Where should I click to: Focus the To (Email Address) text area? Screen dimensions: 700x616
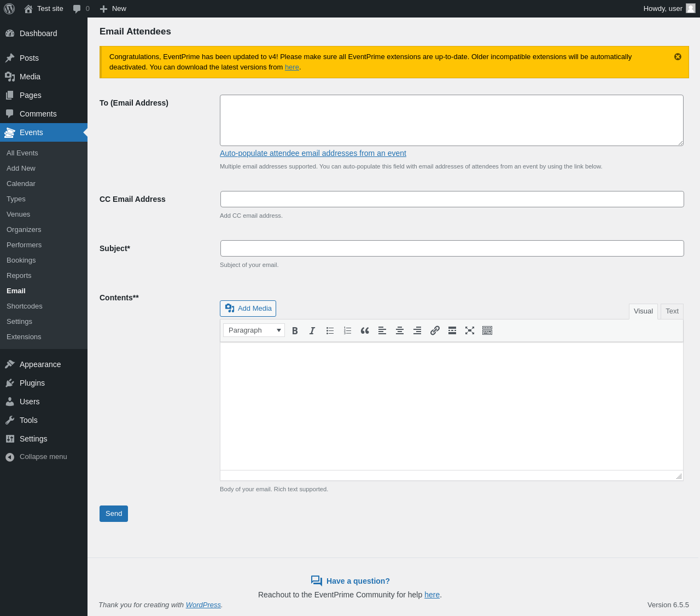pos(452,120)
